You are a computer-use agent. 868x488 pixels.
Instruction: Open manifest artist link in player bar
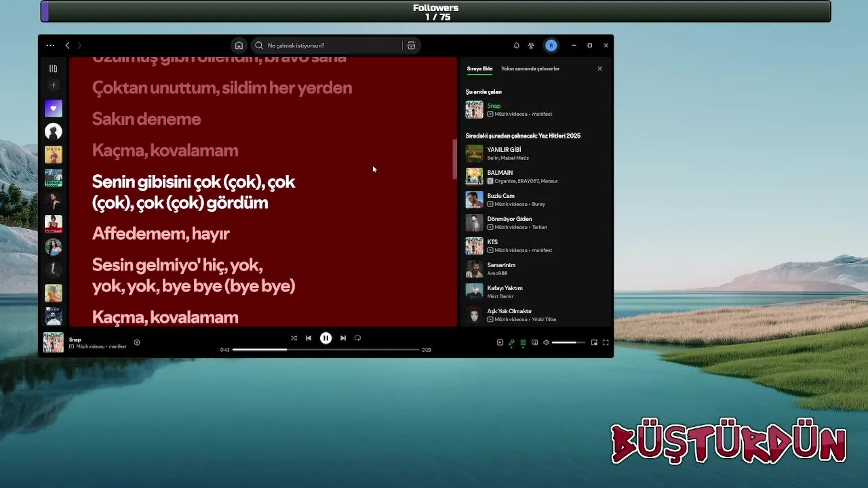click(x=117, y=346)
